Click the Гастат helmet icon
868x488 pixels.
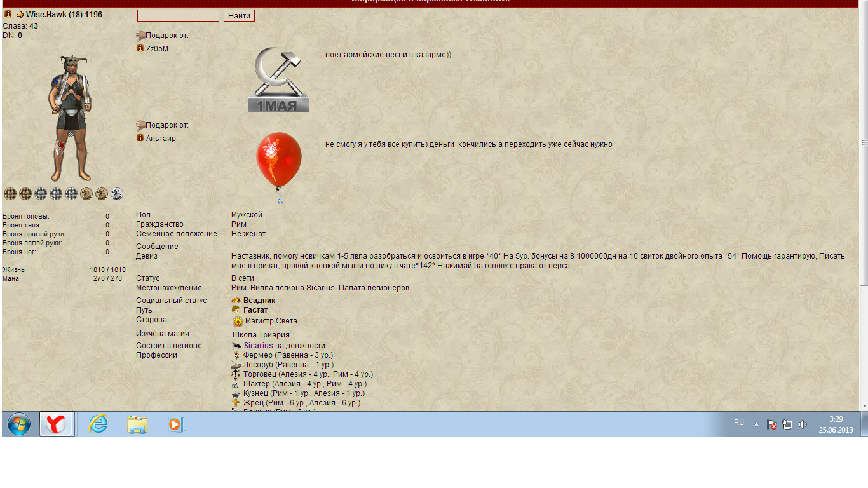pos(236,310)
